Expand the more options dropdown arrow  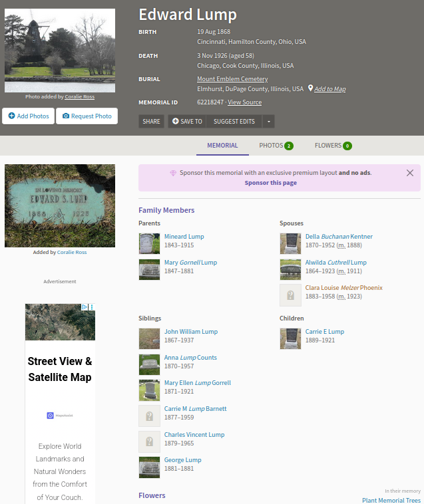point(268,122)
